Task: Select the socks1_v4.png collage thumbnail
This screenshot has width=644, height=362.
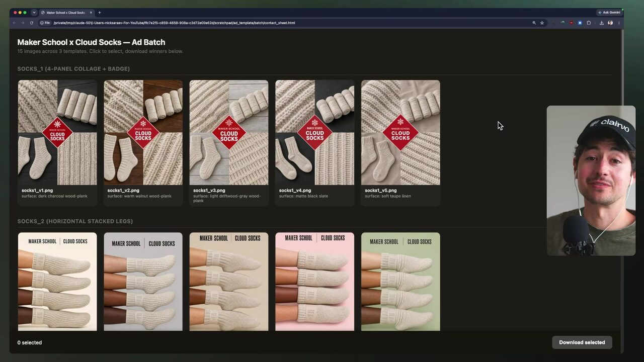Action: tap(315, 133)
